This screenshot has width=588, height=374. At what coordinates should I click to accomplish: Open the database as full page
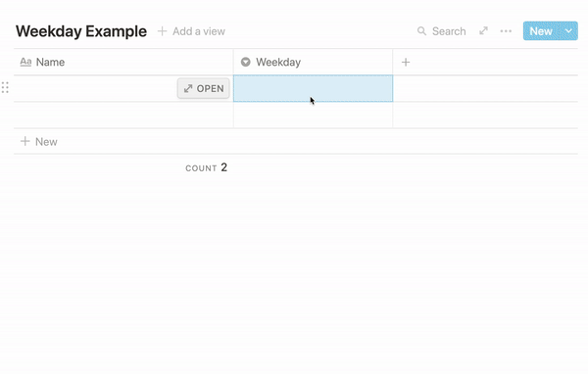(483, 30)
